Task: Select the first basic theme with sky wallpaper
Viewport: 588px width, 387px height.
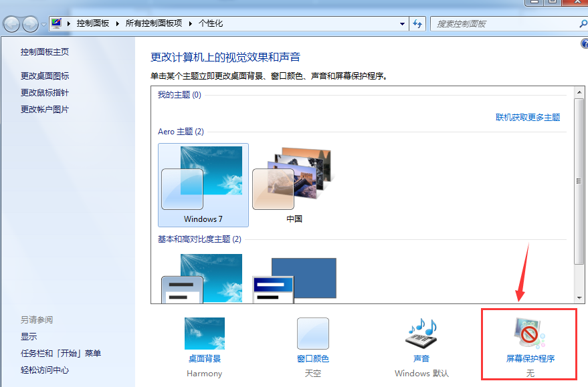Action: coord(203,278)
